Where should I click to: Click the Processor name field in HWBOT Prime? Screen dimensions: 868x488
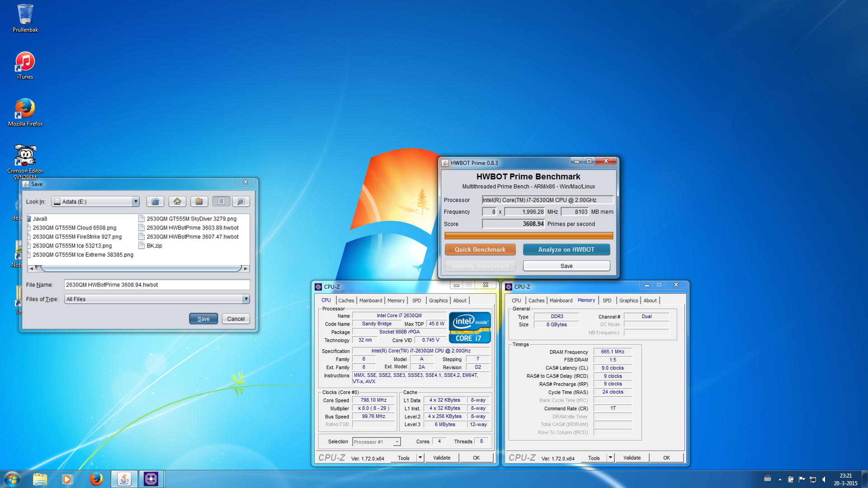547,200
